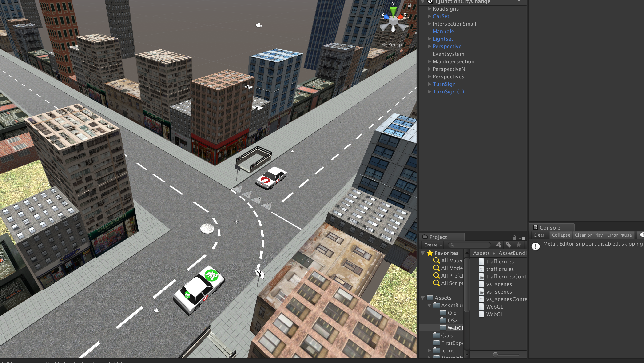
Task: Click Assets in the breadcrumb path
Action: (x=481, y=253)
